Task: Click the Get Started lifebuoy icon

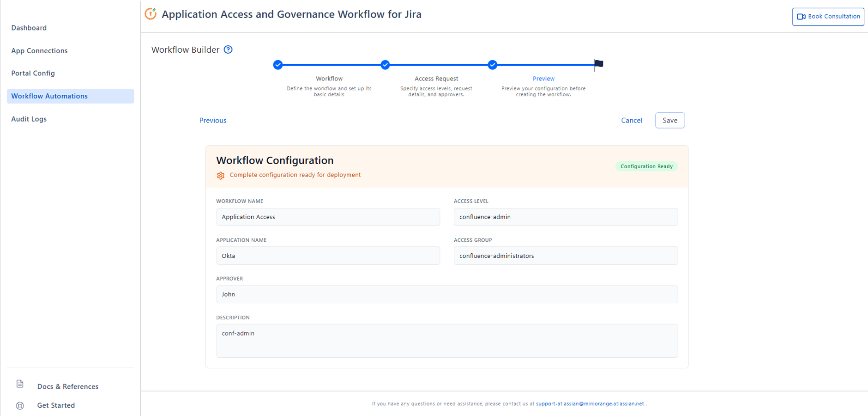Action: pyautogui.click(x=20, y=405)
